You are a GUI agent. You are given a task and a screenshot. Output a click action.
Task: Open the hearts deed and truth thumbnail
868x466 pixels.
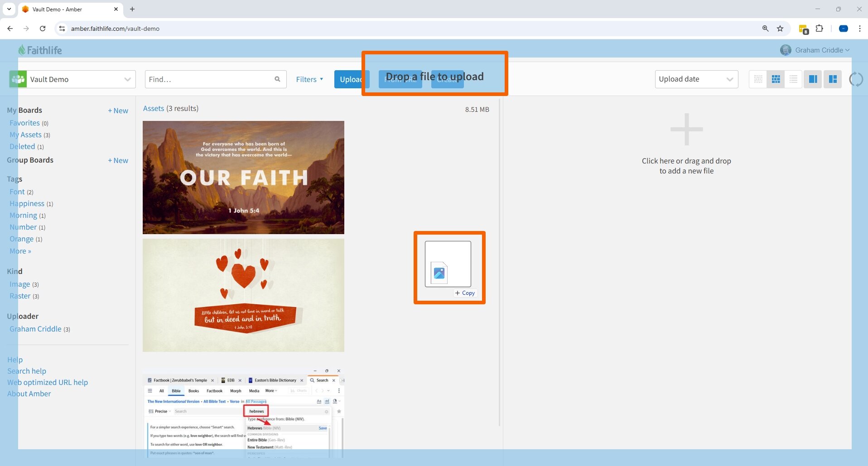243,295
